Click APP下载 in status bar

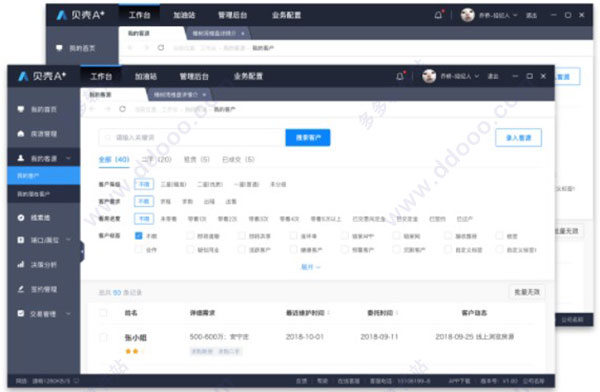pyautogui.click(x=460, y=381)
